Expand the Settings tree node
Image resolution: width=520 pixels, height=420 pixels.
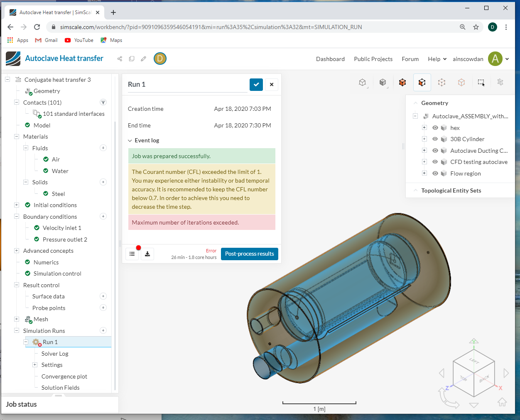[35, 365]
